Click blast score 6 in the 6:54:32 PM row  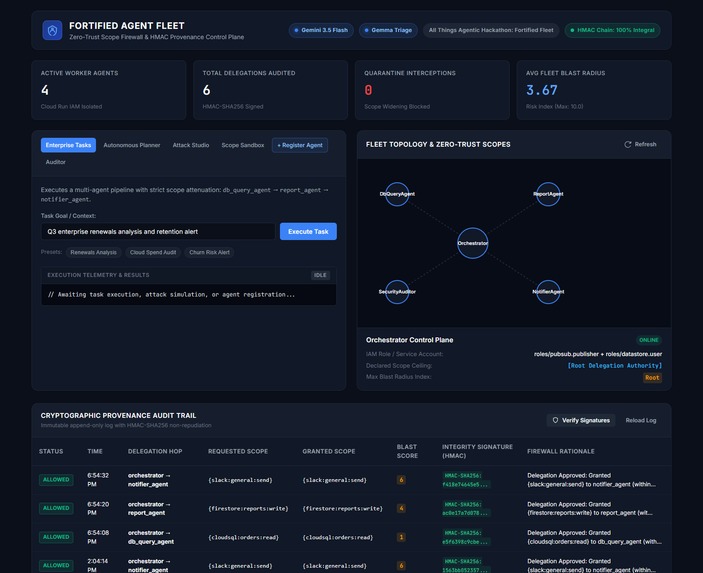click(401, 480)
